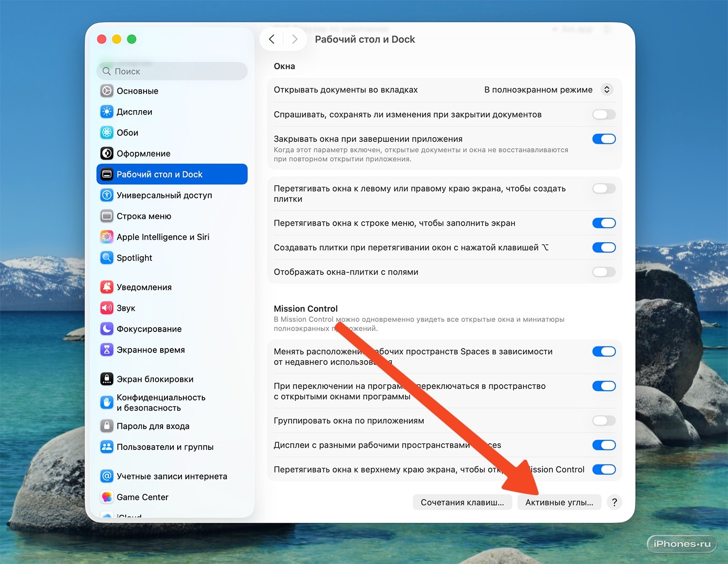Image resolution: width=728 pixels, height=564 pixels.
Task: Go forward with the right chevron
Action: click(295, 39)
